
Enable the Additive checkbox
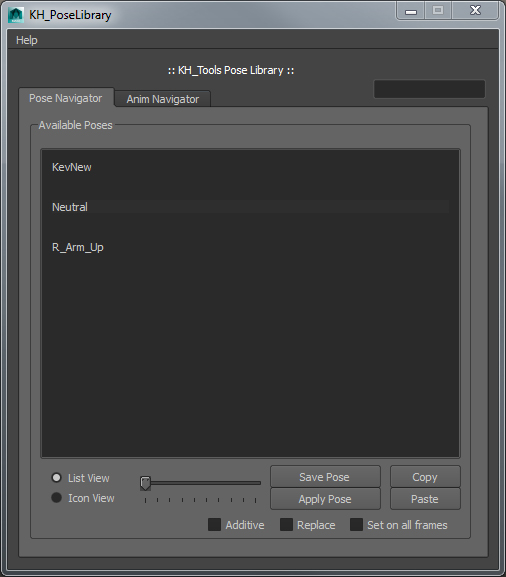click(215, 525)
